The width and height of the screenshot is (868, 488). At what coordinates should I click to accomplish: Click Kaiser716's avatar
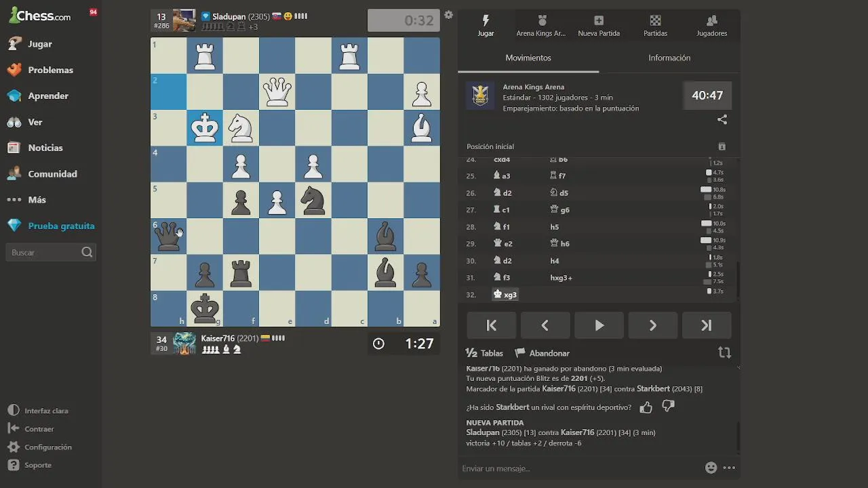click(x=184, y=343)
